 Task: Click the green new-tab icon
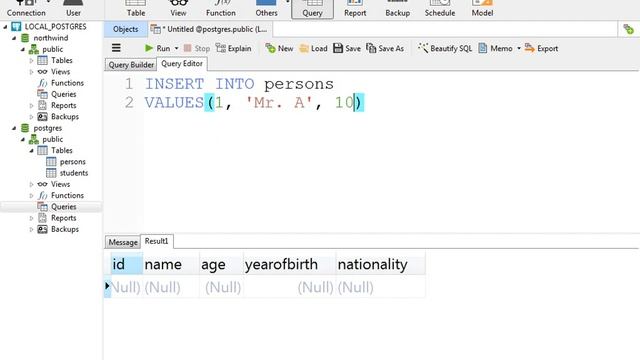click(x=629, y=29)
